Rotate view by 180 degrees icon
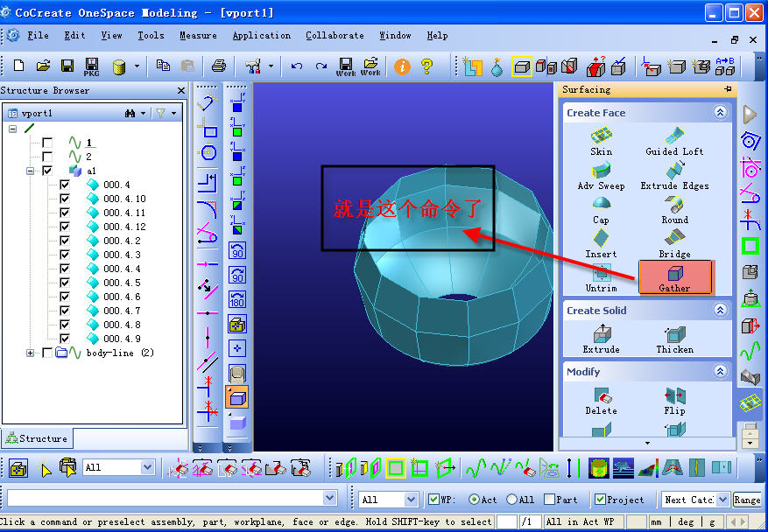The height and width of the screenshot is (532, 768). pyautogui.click(x=237, y=298)
